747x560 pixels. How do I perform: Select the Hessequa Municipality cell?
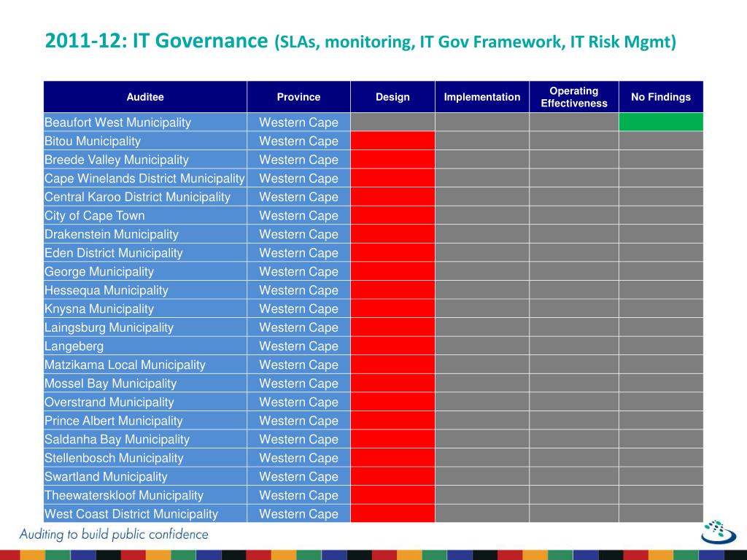145,290
